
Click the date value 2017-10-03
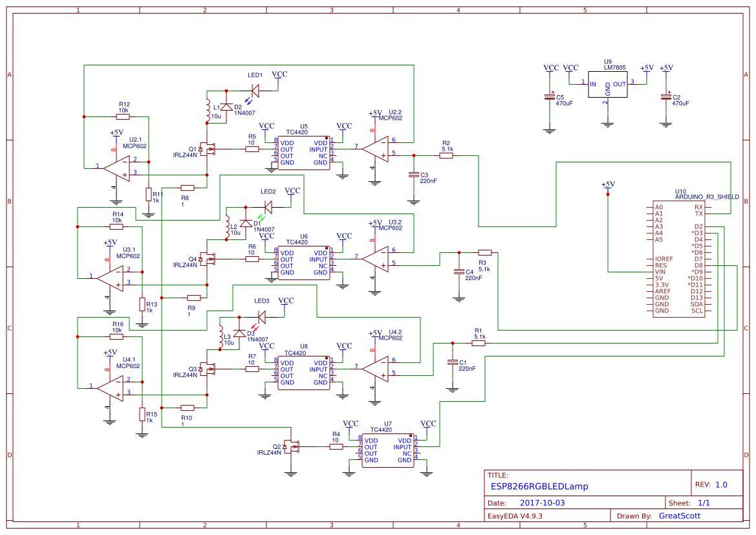542,503
